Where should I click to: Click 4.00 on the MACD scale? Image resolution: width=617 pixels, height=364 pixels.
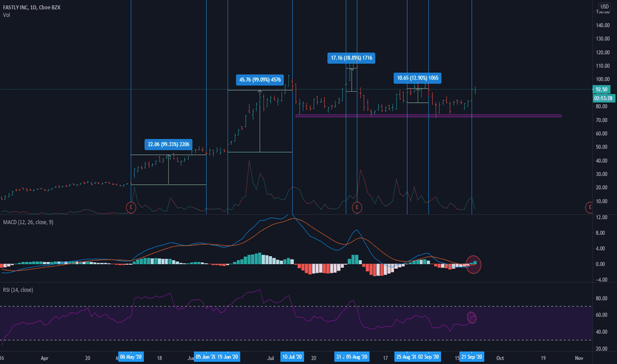600,248
